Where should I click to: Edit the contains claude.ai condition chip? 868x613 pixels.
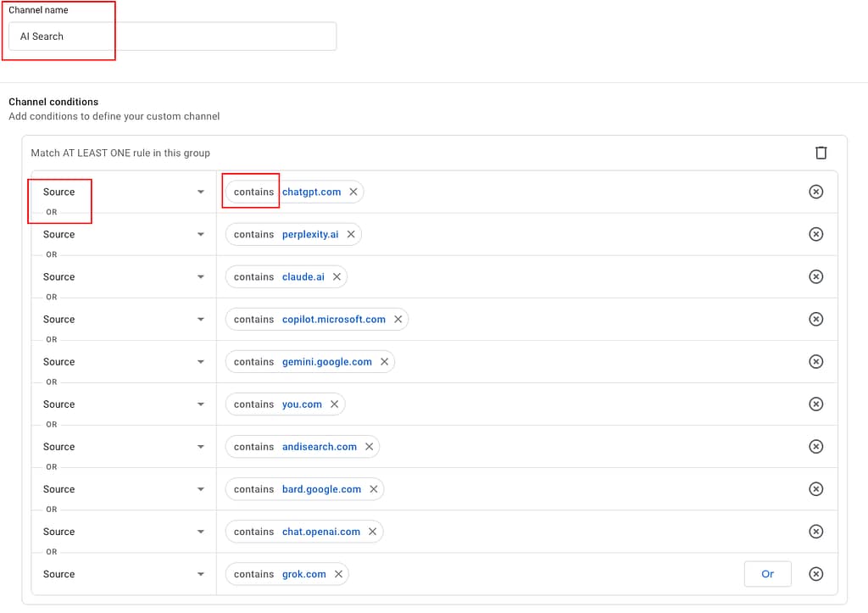286,276
